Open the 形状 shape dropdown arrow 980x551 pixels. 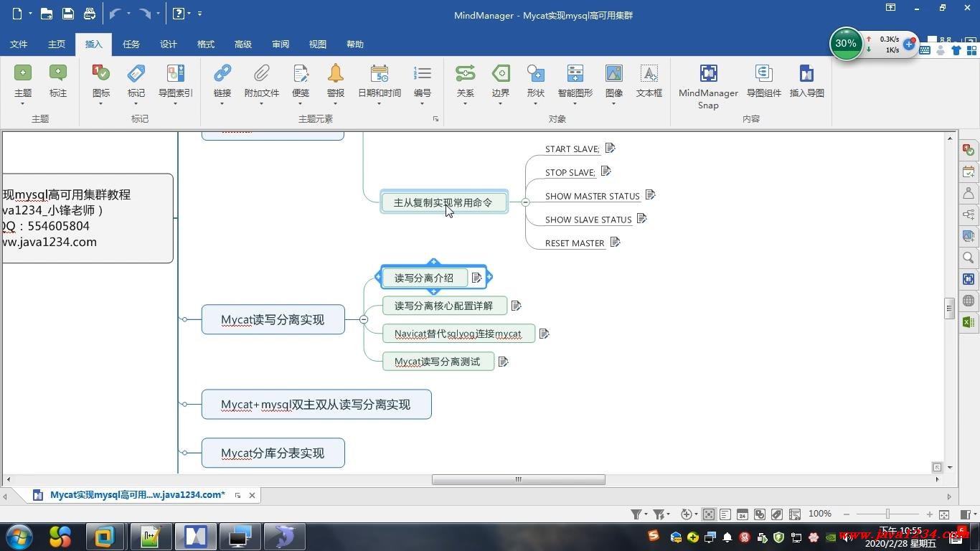(x=536, y=104)
